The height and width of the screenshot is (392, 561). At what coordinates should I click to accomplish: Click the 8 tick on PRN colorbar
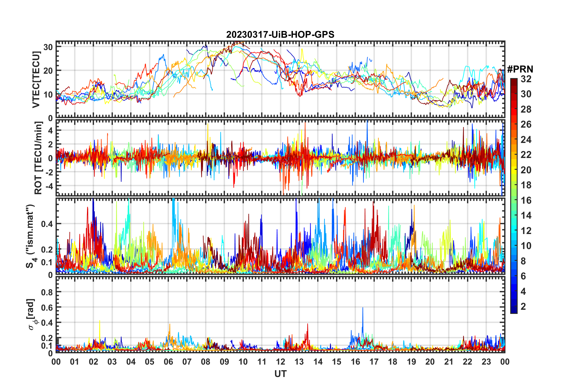click(x=523, y=261)
